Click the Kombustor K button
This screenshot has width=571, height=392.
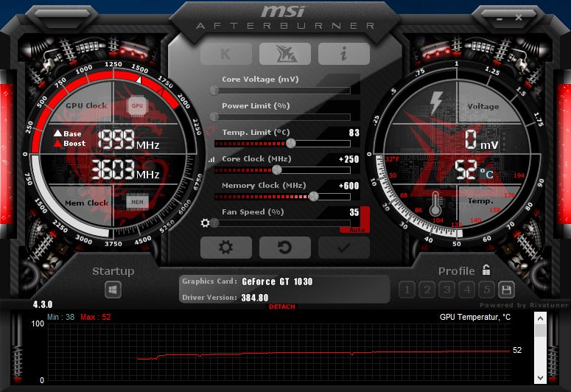click(226, 54)
